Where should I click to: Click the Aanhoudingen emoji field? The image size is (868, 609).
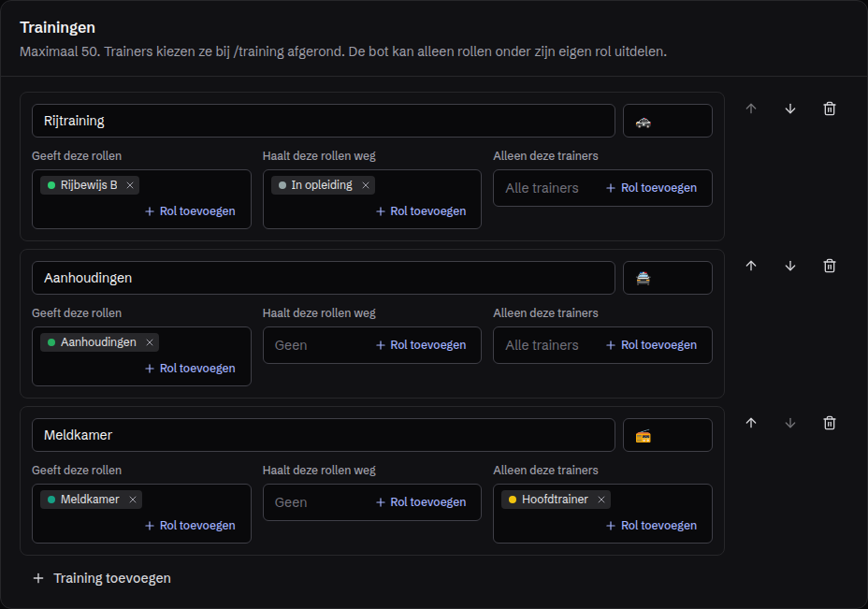click(668, 278)
